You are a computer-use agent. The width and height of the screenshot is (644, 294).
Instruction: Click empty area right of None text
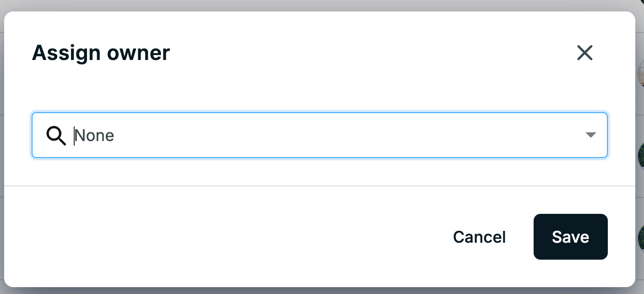348,136
